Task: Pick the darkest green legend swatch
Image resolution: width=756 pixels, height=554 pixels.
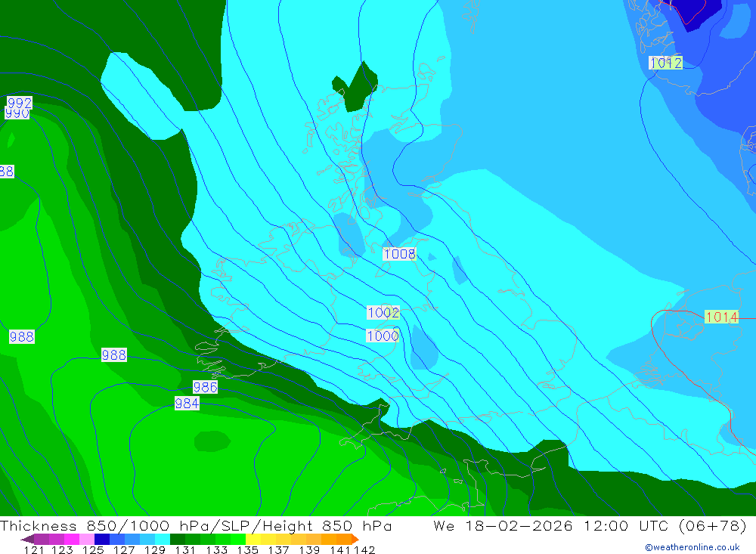Action: click(178, 539)
